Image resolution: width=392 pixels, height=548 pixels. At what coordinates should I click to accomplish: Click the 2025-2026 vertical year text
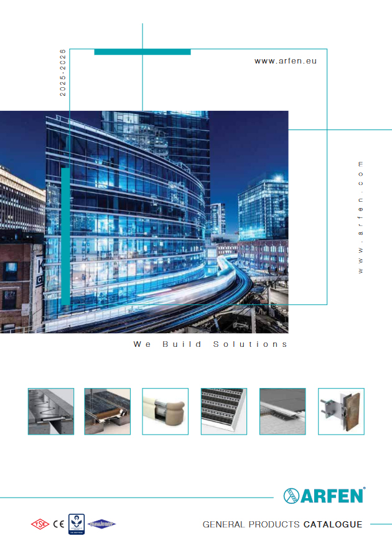[63, 73]
